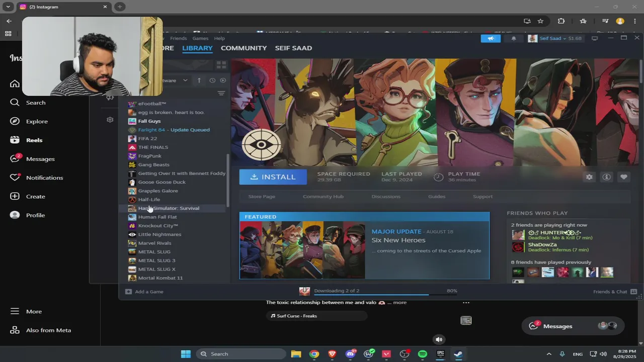Open floating Instagram Messages button
This screenshot has height=362, width=644.
[x=573, y=326]
